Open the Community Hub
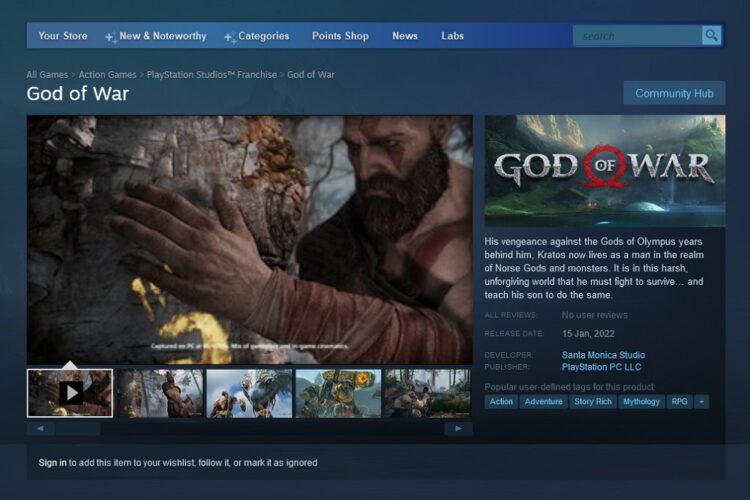This screenshot has width=750, height=500. pyautogui.click(x=674, y=93)
